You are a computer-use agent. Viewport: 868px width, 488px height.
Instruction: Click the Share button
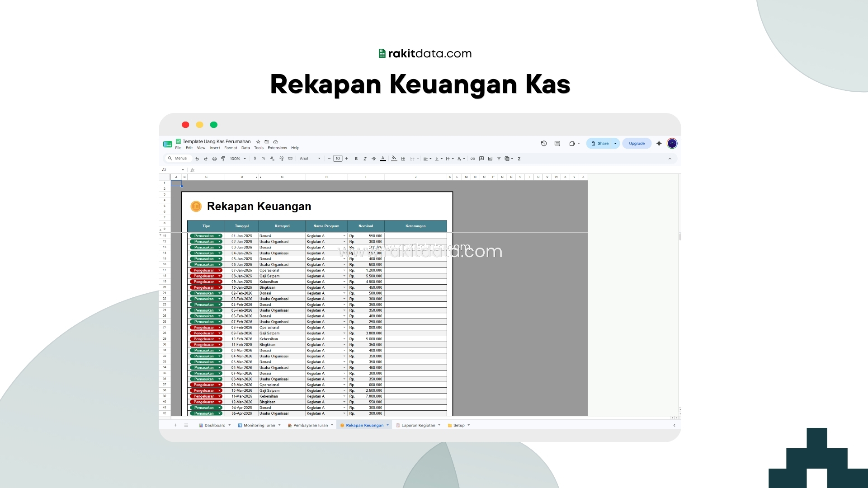coord(599,143)
